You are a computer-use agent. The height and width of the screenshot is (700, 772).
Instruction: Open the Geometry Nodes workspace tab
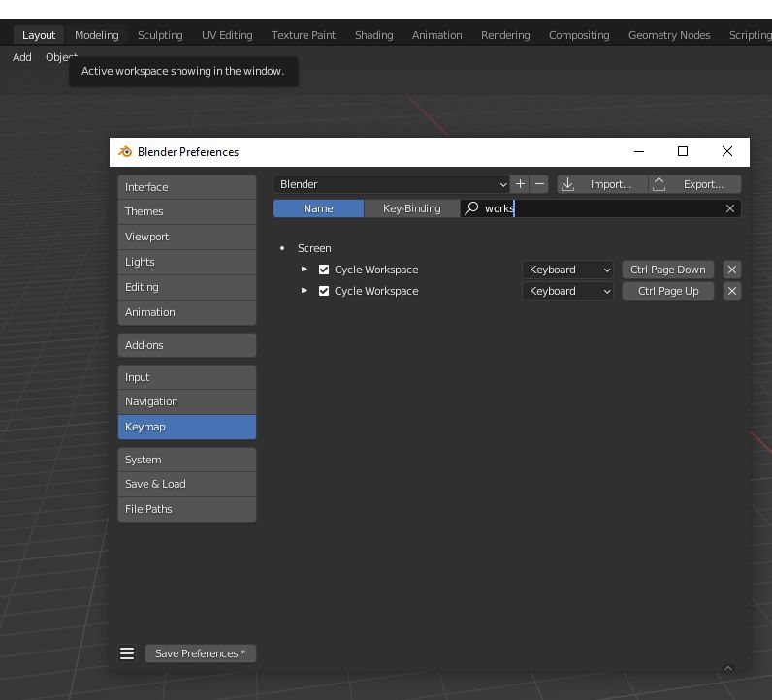tap(669, 35)
